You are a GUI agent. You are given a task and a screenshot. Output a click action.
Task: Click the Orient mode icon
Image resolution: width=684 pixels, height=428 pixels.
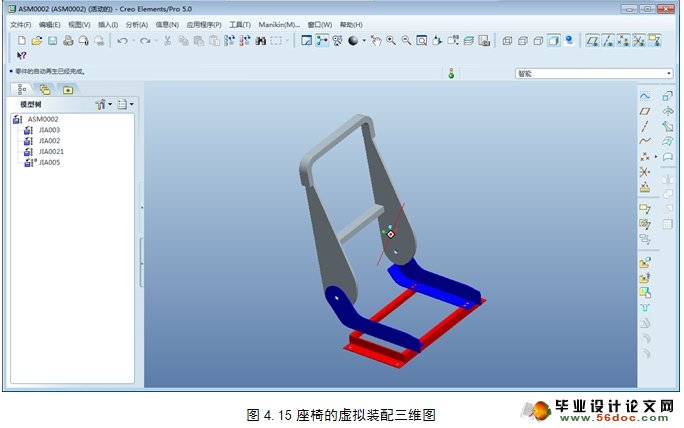click(x=337, y=41)
